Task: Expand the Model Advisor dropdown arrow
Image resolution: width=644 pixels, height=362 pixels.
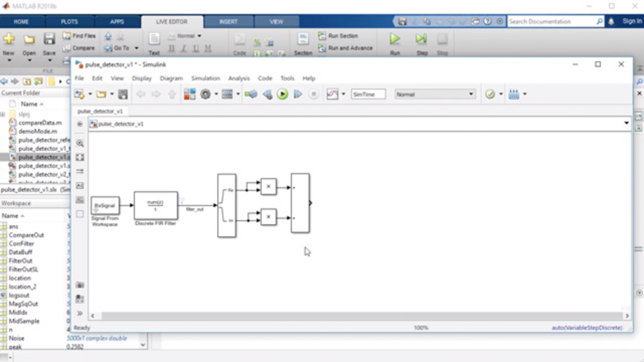Action: (x=501, y=95)
